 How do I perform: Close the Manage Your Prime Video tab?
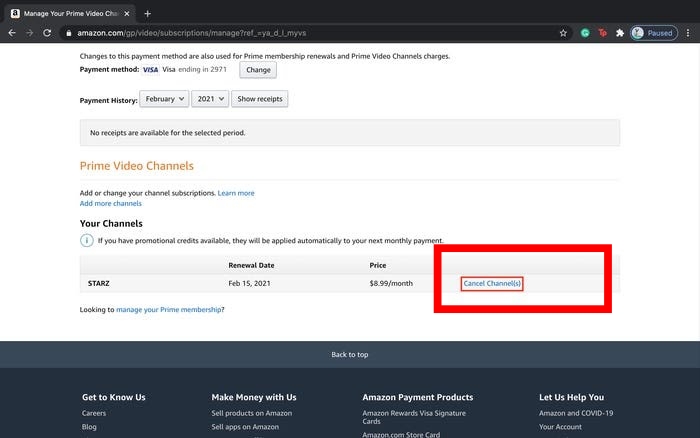coord(127,14)
